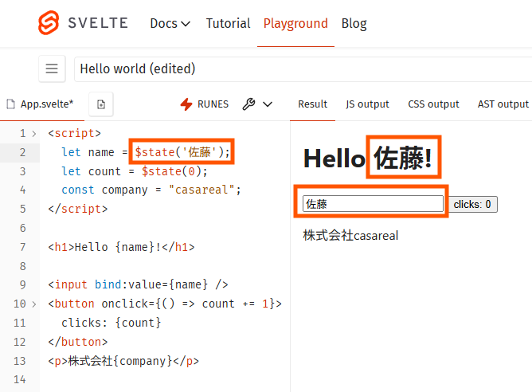Open the Tutorial page
Image resolution: width=532 pixels, height=392 pixels.
point(228,23)
